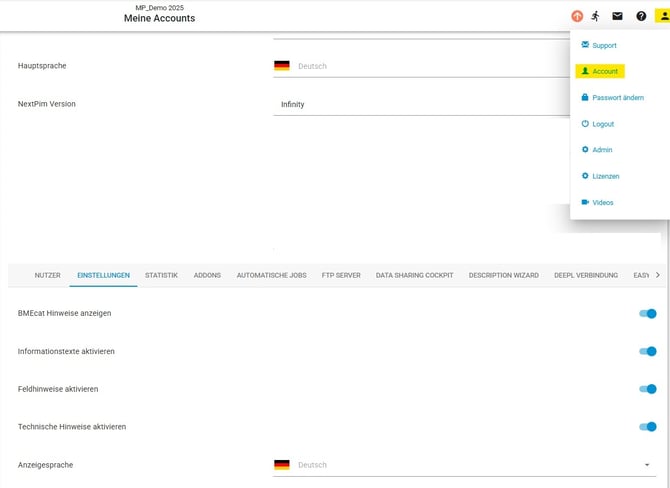670x488 pixels.
Task: Click the Hauptsprache label
Action: click(x=42, y=65)
